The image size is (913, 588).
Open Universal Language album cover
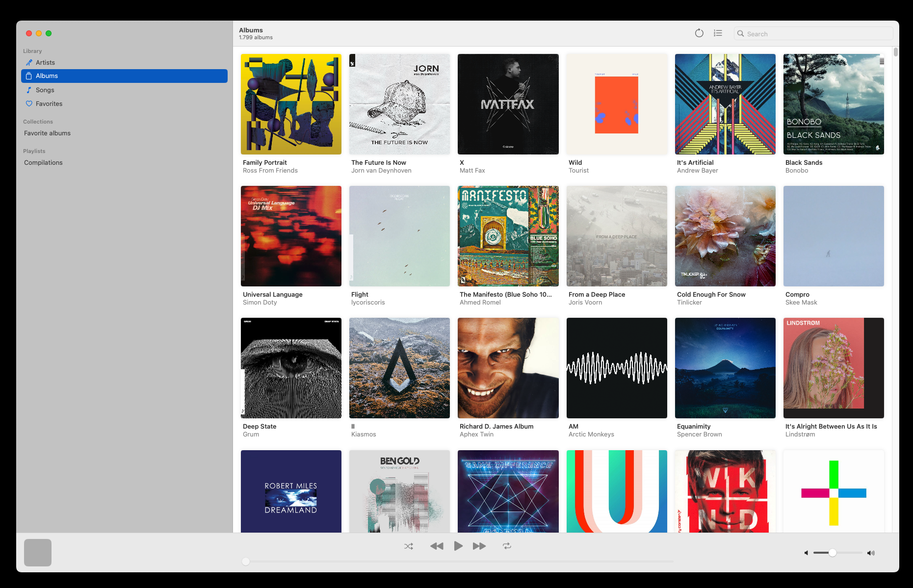pyautogui.click(x=291, y=236)
